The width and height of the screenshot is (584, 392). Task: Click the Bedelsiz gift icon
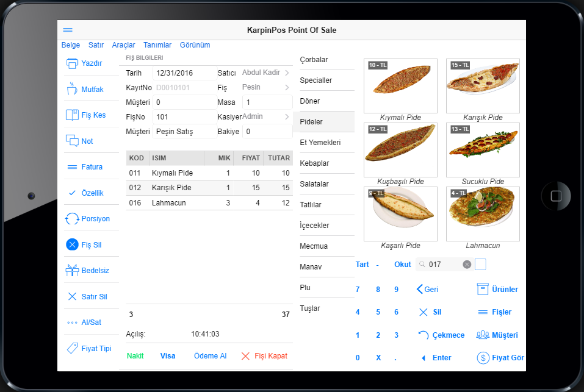click(x=72, y=270)
